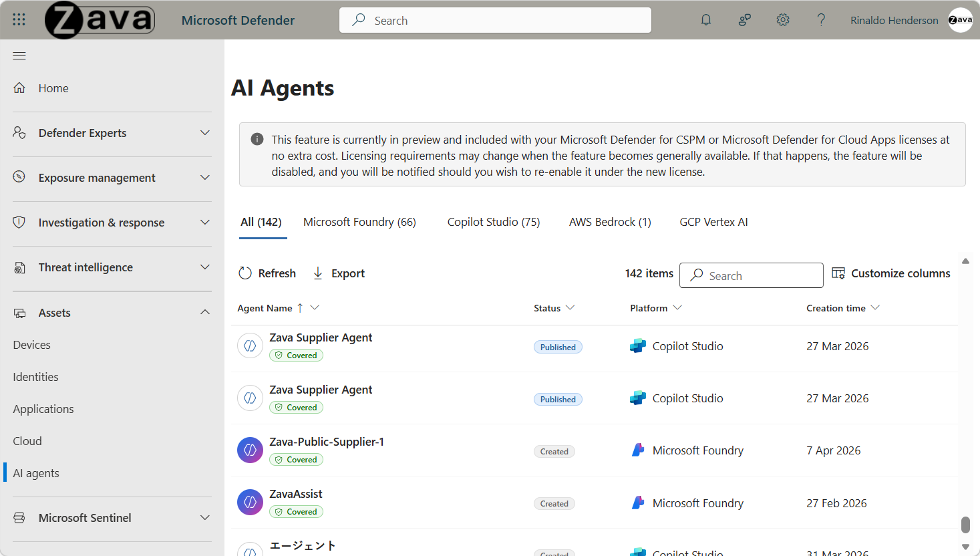Expand the Exposure management section chevron
The image size is (980, 556).
point(205,178)
